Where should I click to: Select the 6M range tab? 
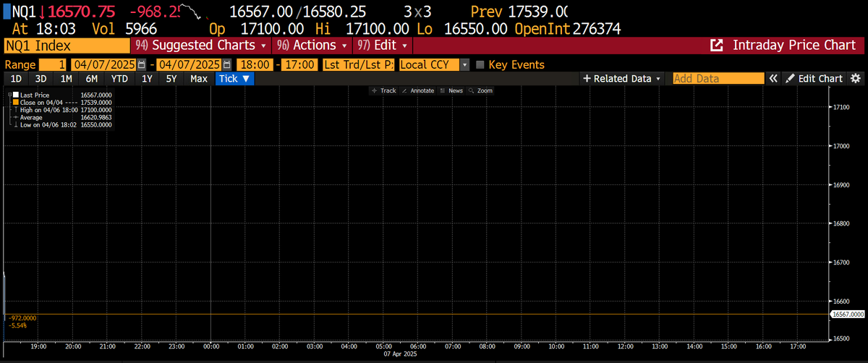pos(92,78)
